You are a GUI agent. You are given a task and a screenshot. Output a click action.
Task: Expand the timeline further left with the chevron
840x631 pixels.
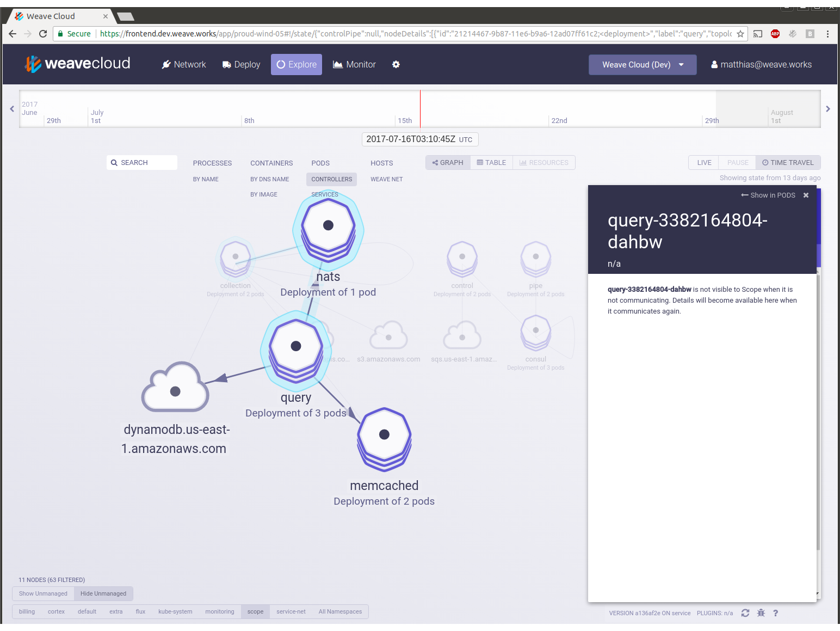11,108
